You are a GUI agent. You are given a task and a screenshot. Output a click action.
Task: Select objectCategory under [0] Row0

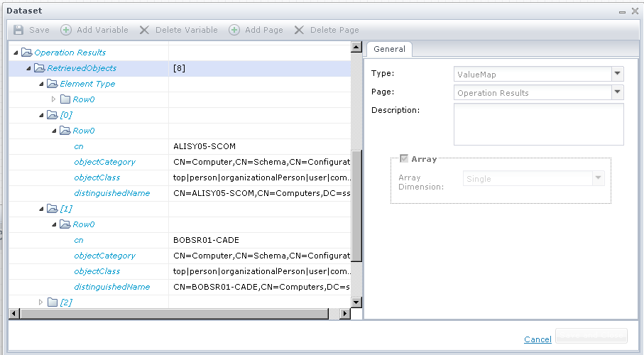pos(180,163)
